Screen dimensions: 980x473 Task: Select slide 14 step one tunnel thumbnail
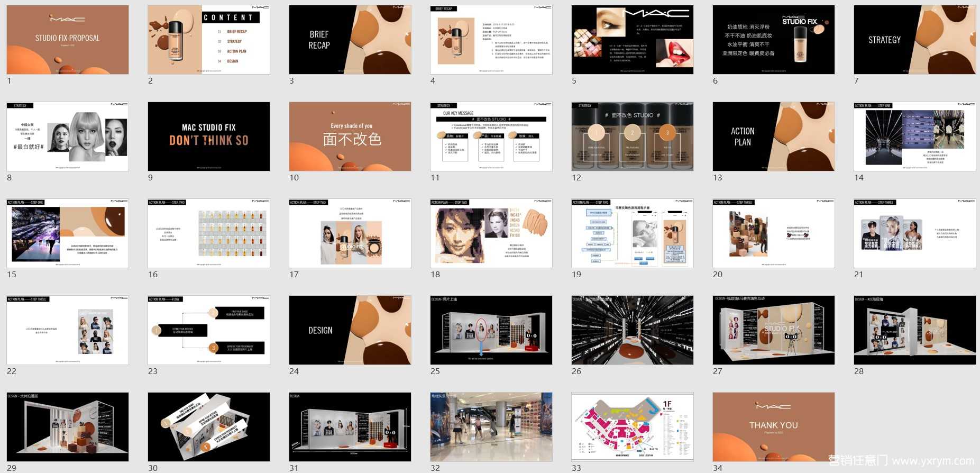click(915, 137)
